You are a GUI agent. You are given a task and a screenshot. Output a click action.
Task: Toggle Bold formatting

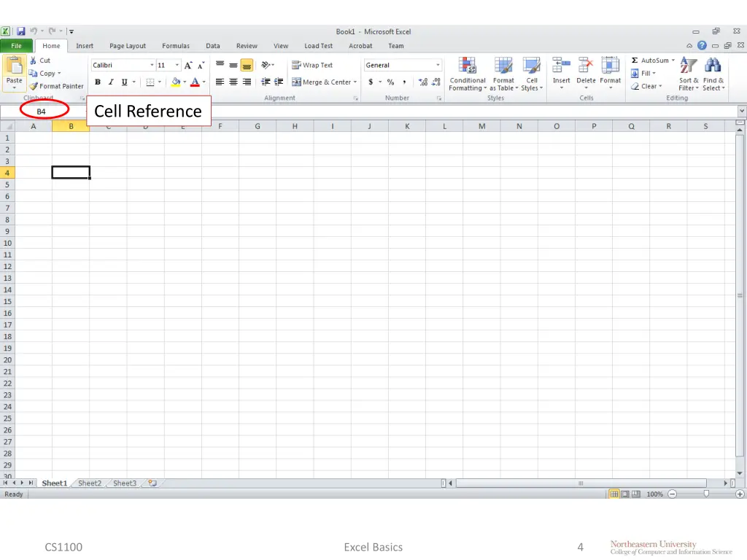98,82
